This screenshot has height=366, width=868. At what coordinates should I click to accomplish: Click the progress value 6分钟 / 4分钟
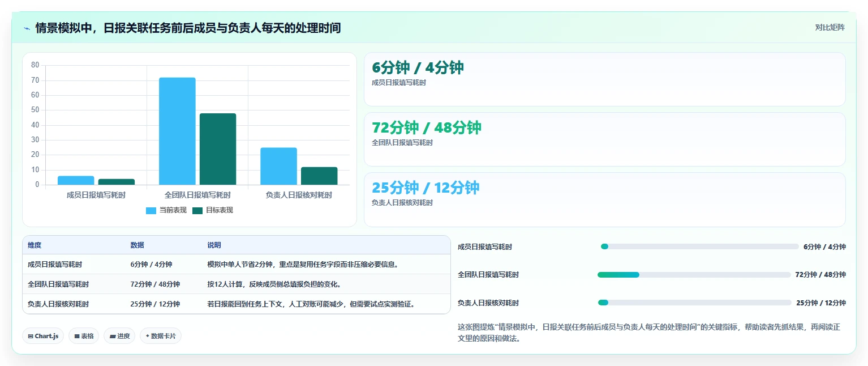[824, 247]
